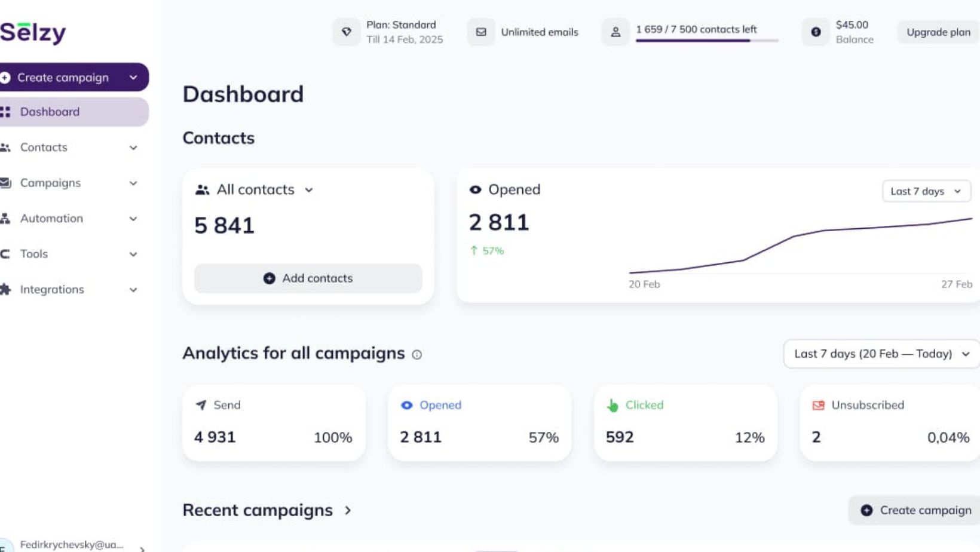The image size is (980, 552).
Task: Click the blue eye icon on Opened stat
Action: [406, 405]
